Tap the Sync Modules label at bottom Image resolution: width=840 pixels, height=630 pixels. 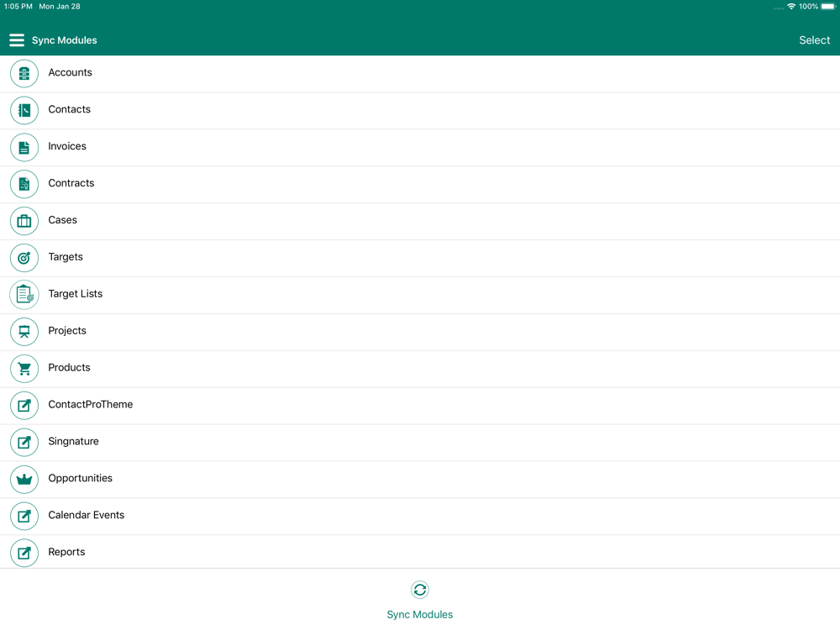click(x=420, y=615)
